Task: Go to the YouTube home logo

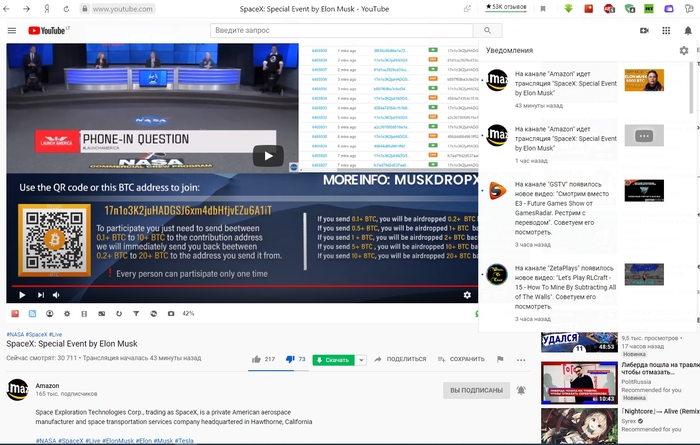Action: [x=49, y=30]
